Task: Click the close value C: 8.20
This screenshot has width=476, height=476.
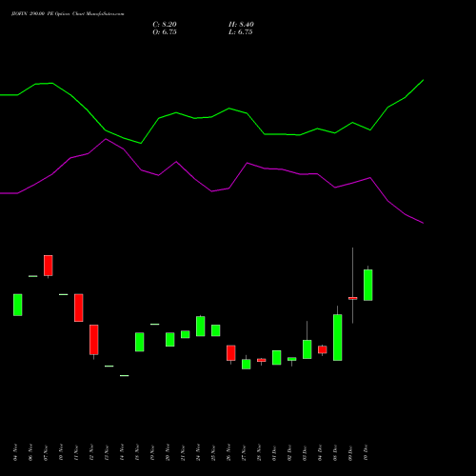Action: click(x=165, y=25)
